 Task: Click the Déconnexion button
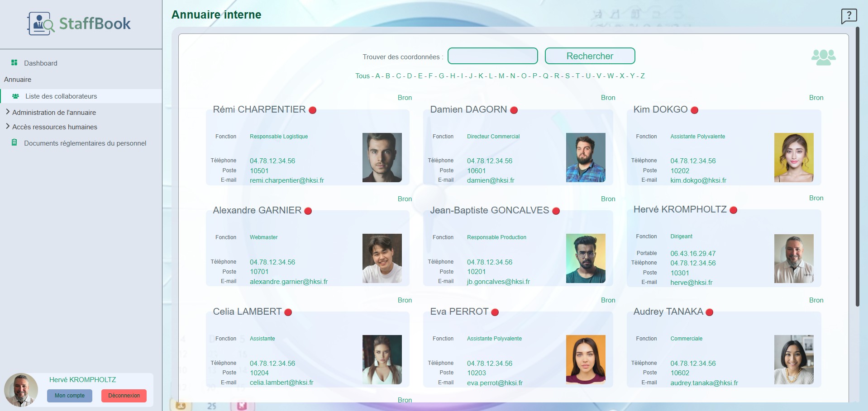pos(124,396)
